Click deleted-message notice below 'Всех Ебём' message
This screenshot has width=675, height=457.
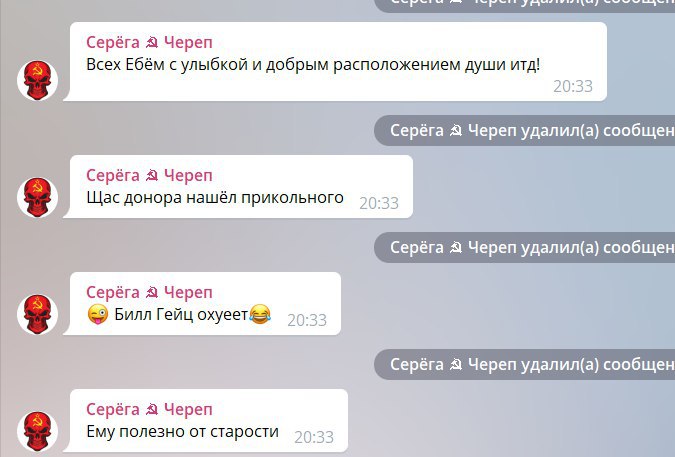(524, 130)
